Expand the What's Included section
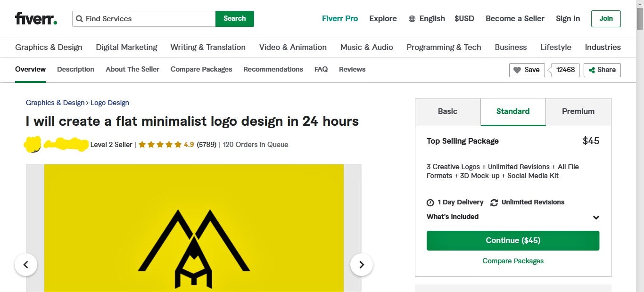 [x=595, y=217]
